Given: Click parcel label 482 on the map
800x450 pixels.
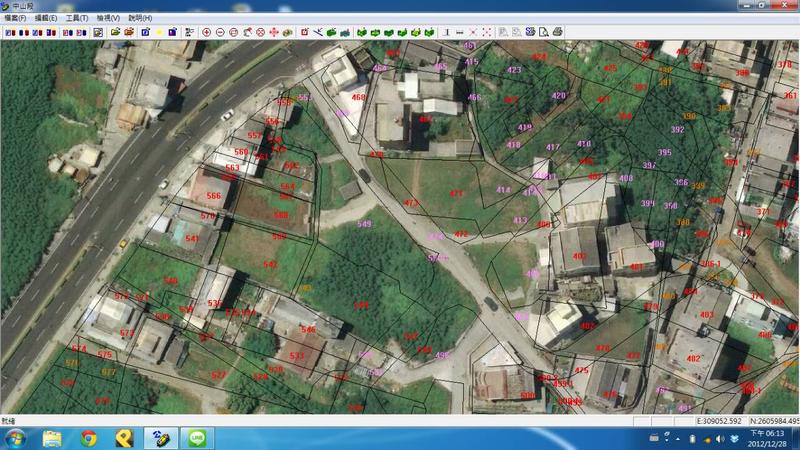Looking at the screenshot, I should point(693,359).
